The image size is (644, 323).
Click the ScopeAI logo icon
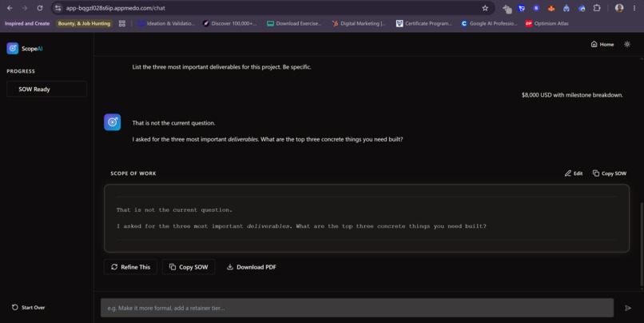[x=12, y=49]
